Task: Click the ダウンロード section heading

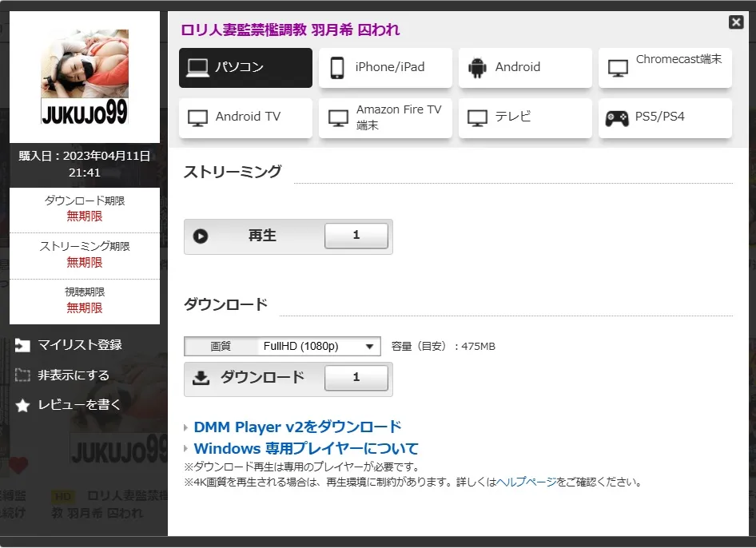Action: [x=225, y=304]
